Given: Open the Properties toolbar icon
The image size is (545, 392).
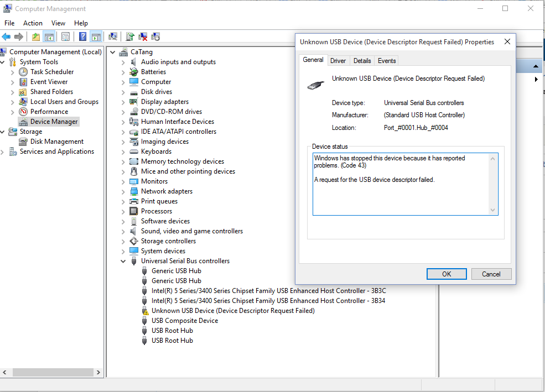Looking at the screenshot, I should [66, 37].
